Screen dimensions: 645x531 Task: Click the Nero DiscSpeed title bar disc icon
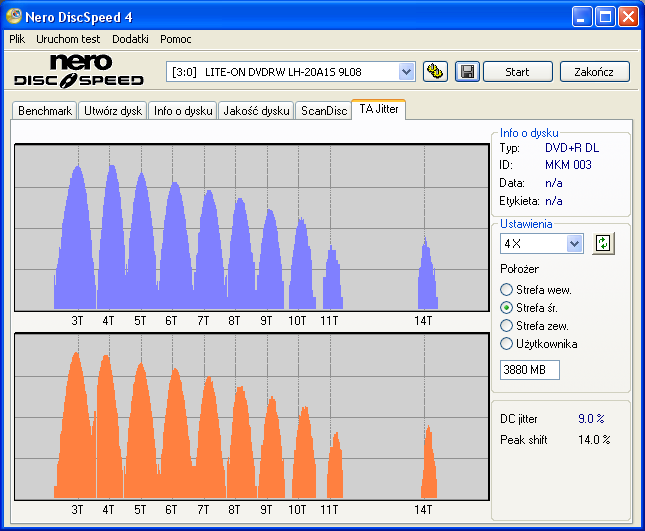14,16
